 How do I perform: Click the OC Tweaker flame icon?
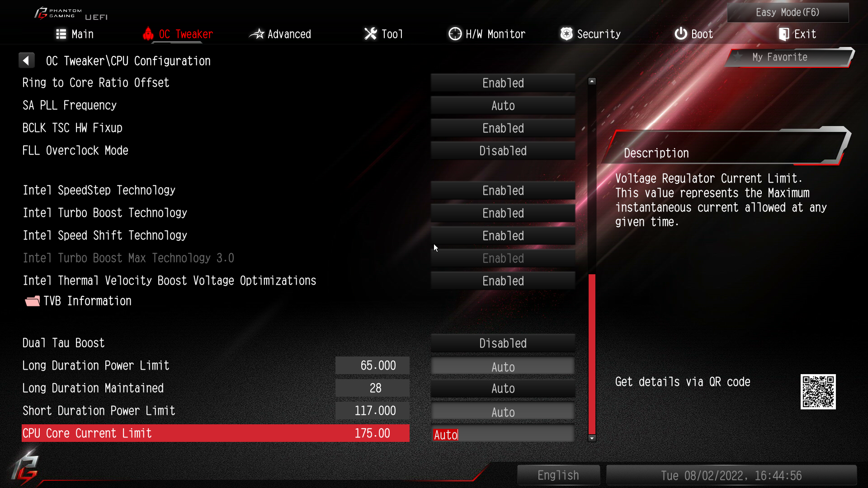[x=147, y=34]
